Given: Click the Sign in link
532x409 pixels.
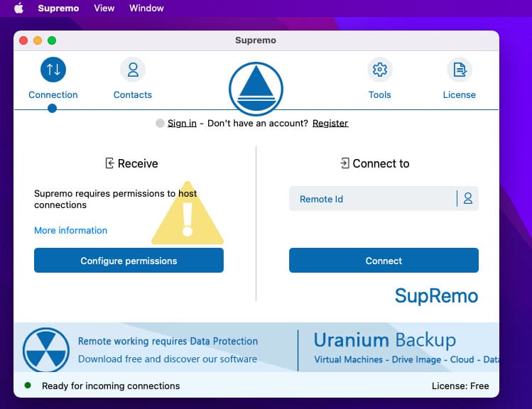Looking at the screenshot, I should 182,123.
